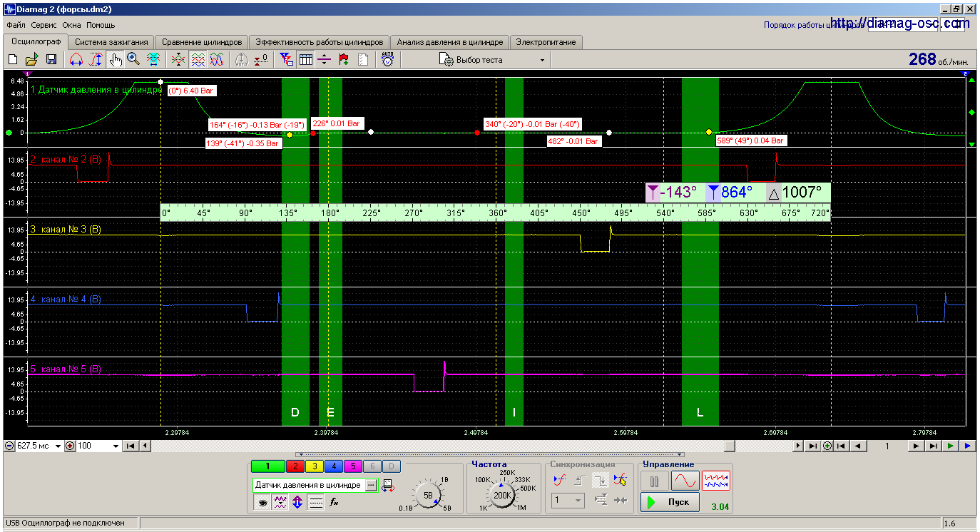
Task: Click the sensor swap icon beside channel name
Action: (x=388, y=485)
